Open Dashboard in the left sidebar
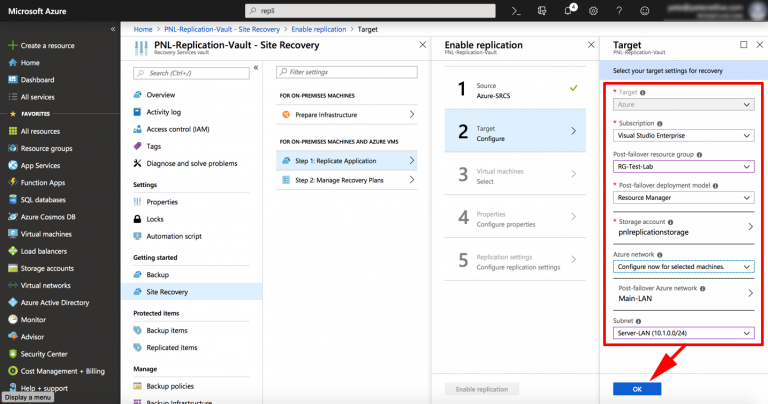 [37, 80]
